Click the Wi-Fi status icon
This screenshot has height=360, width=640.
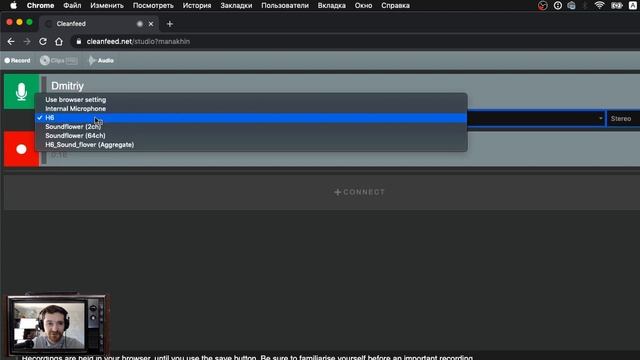pos(599,5)
